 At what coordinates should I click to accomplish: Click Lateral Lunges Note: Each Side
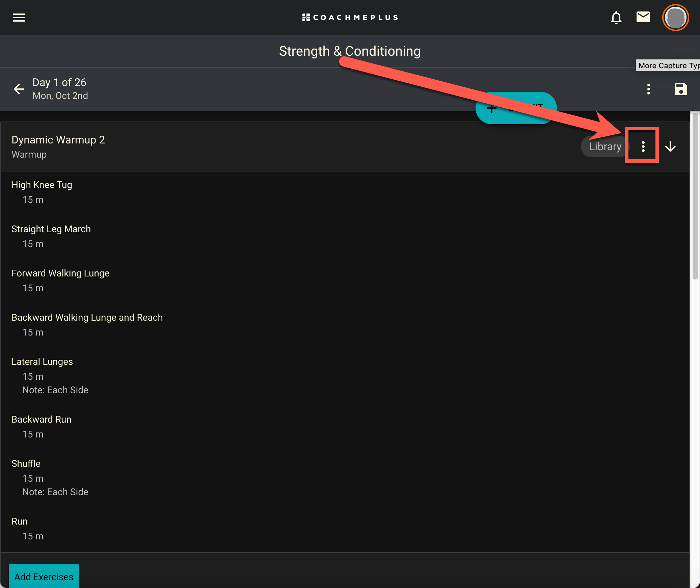(55, 390)
